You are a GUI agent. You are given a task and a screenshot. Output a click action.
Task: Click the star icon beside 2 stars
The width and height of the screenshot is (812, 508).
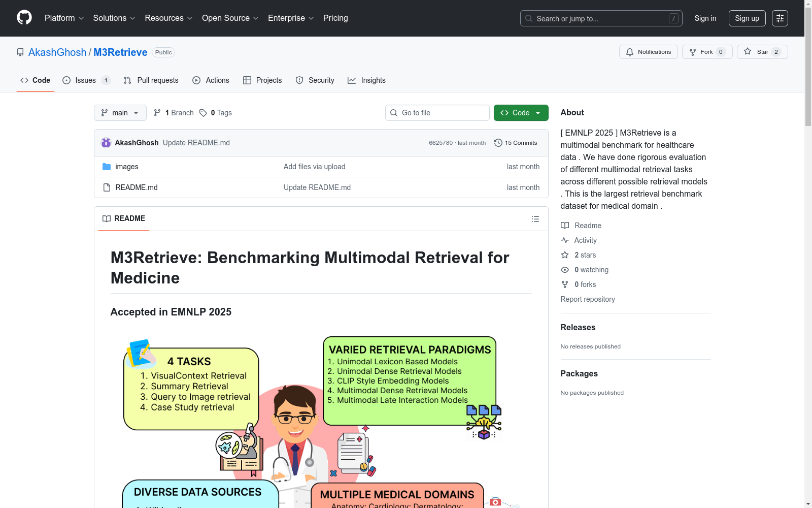coord(565,255)
